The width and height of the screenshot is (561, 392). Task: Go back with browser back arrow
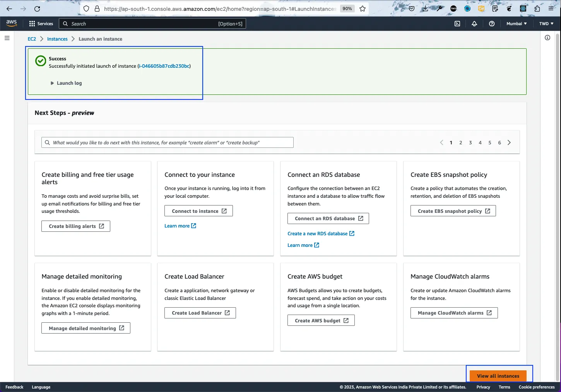coord(9,9)
